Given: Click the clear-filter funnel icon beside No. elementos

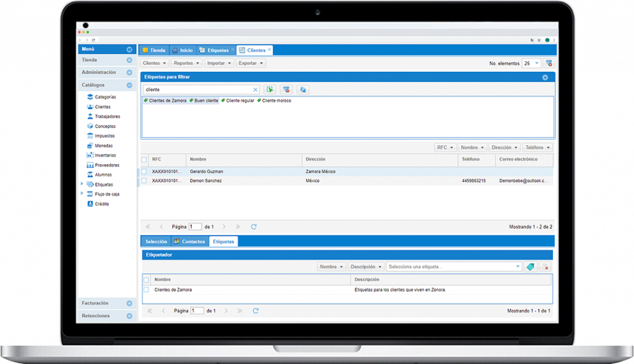Looking at the screenshot, I should pos(548,63).
